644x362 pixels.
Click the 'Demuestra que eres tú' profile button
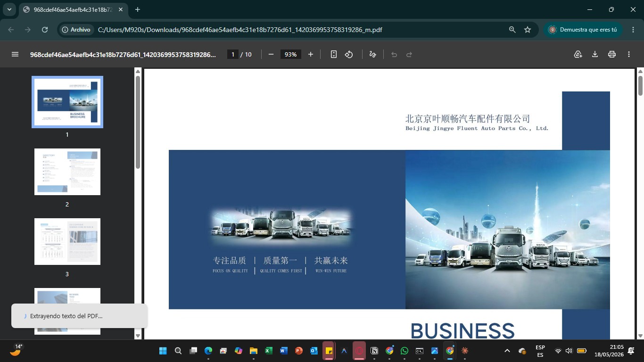[x=584, y=30]
